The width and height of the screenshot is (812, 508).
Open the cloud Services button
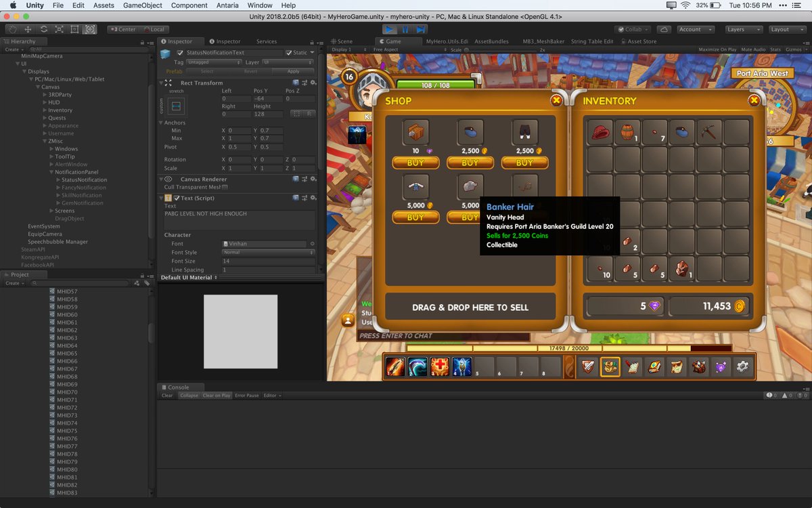[664, 29]
